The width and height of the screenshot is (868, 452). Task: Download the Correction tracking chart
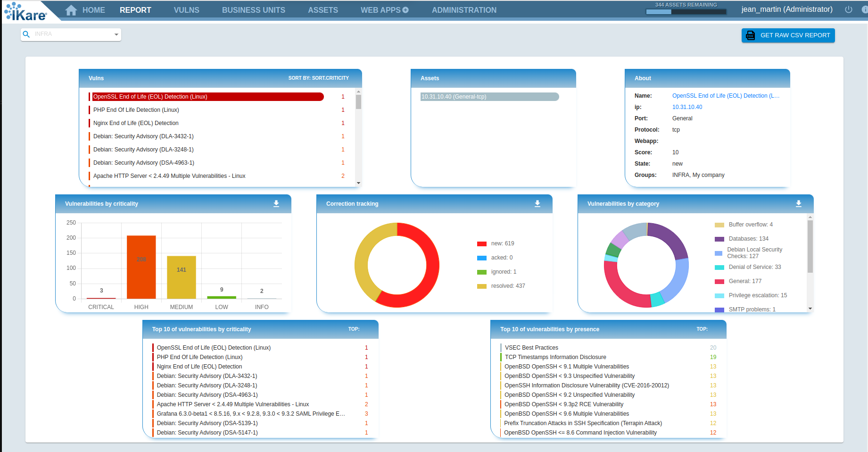coord(537,204)
